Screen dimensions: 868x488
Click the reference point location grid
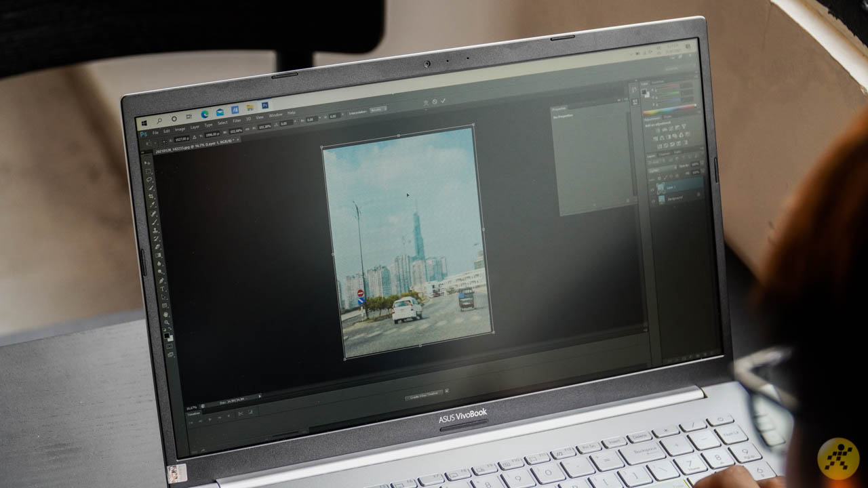point(164,141)
